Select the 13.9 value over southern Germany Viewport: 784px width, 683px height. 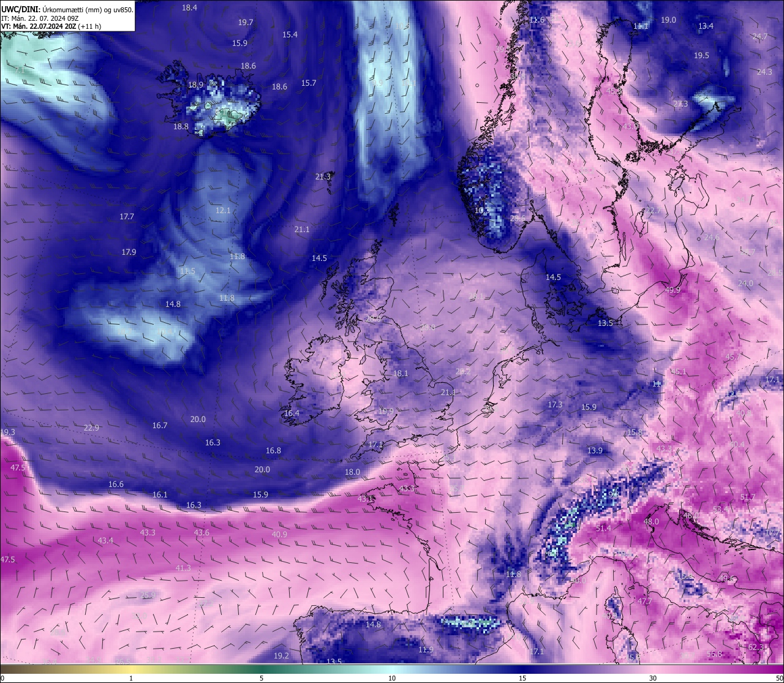pos(595,451)
